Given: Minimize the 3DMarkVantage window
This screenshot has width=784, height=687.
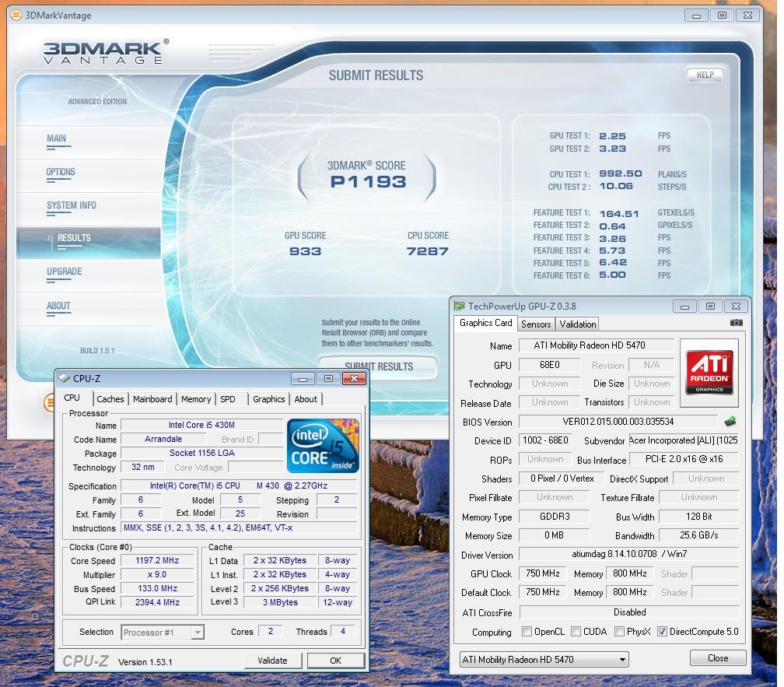Looking at the screenshot, I should pos(696,16).
